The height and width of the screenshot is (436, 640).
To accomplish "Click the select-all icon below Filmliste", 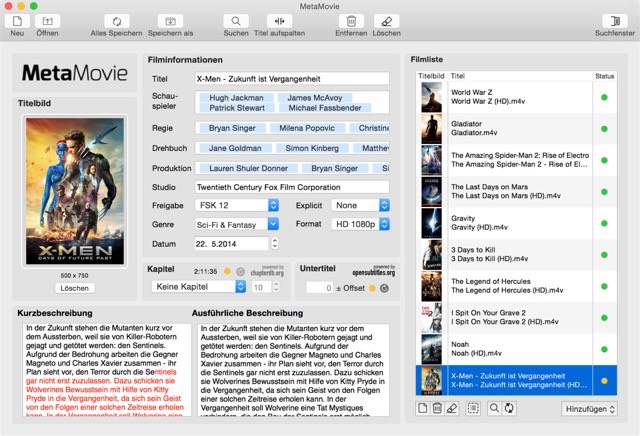I will pos(473,408).
